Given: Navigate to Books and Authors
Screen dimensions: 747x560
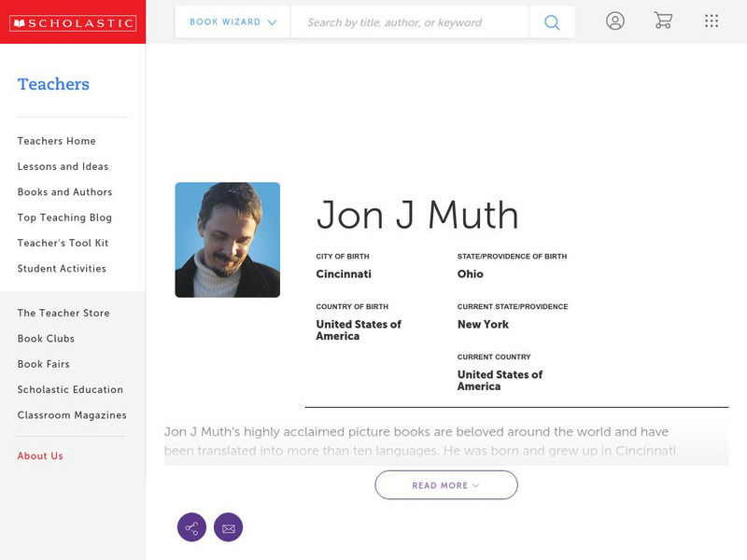Looking at the screenshot, I should tap(64, 192).
